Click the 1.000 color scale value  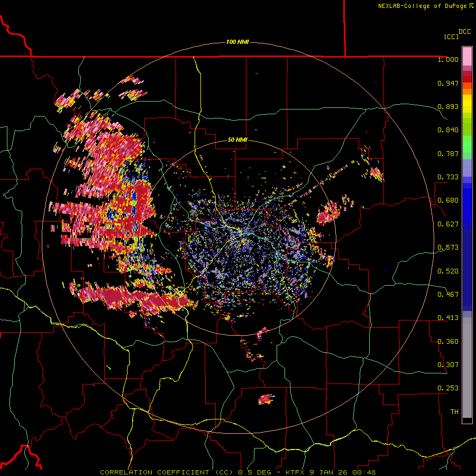pos(448,59)
